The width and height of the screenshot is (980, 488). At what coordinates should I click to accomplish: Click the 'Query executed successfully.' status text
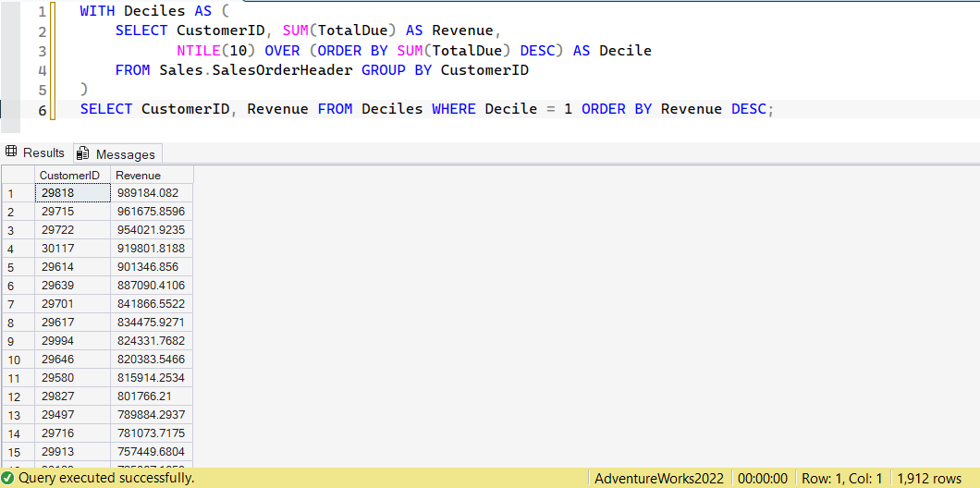coord(105,479)
